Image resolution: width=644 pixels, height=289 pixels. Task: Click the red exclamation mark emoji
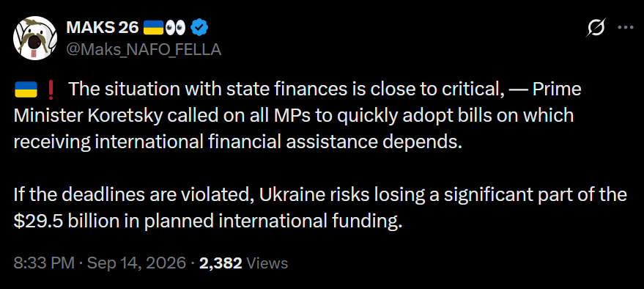(51, 89)
